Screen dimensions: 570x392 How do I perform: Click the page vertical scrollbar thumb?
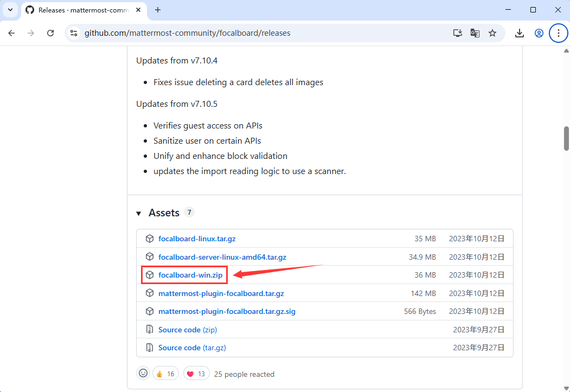[566, 138]
